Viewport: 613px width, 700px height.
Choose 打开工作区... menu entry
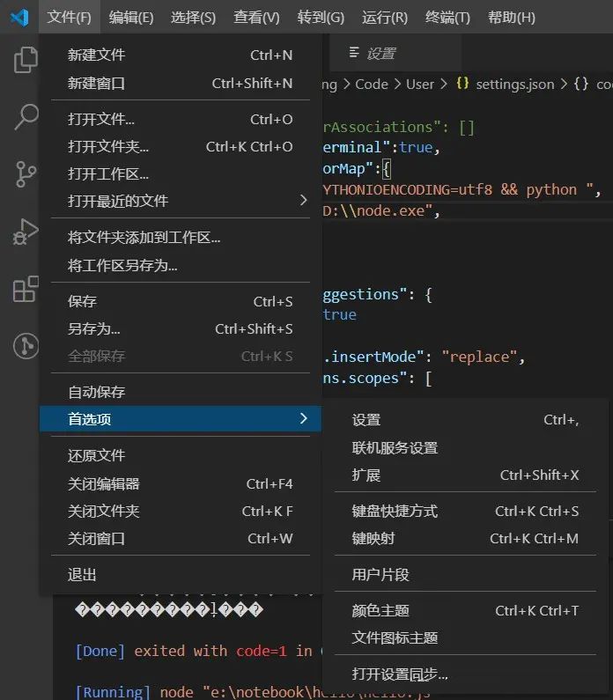tap(181, 173)
